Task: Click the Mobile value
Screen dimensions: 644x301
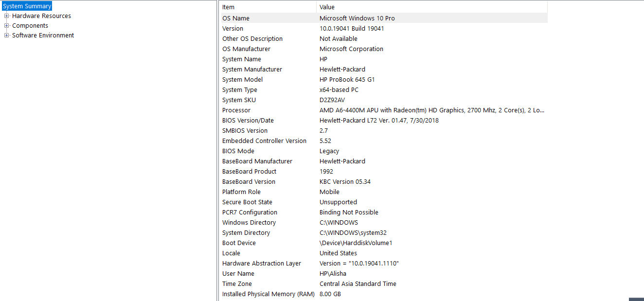Action: click(x=329, y=192)
